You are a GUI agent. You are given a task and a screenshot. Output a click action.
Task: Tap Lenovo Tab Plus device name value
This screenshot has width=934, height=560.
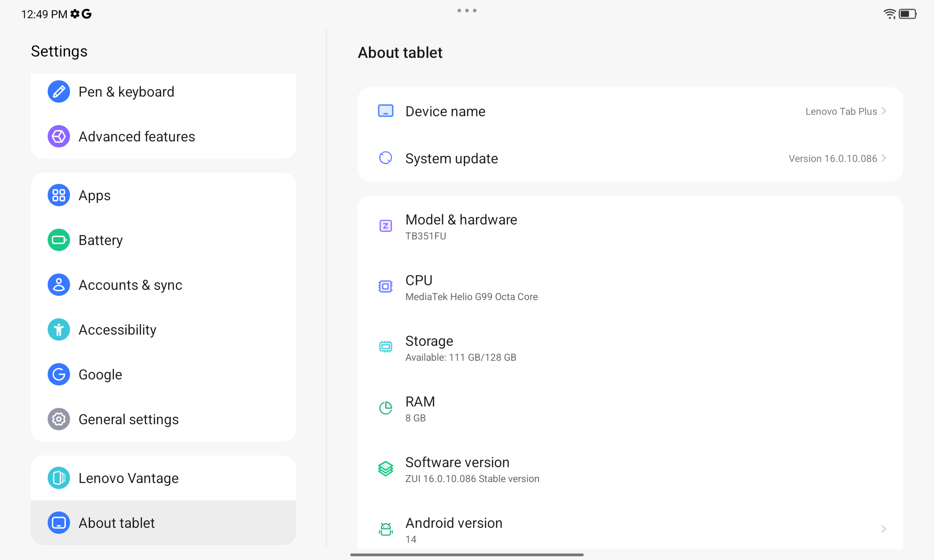[x=841, y=112]
